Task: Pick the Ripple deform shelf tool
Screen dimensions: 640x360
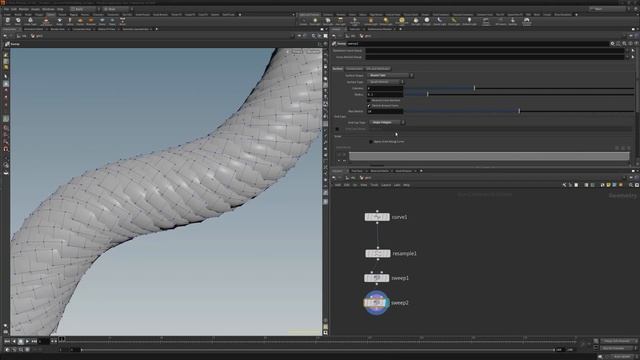Action: [x=60, y=21]
